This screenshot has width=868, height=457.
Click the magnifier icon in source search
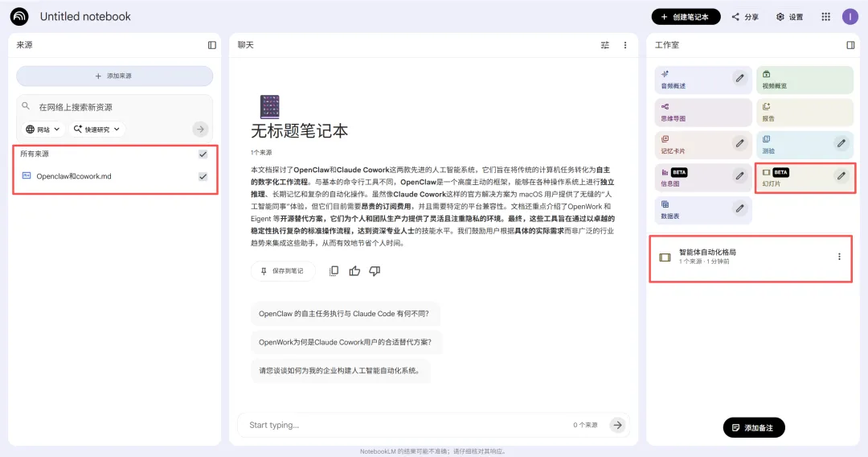pos(26,106)
